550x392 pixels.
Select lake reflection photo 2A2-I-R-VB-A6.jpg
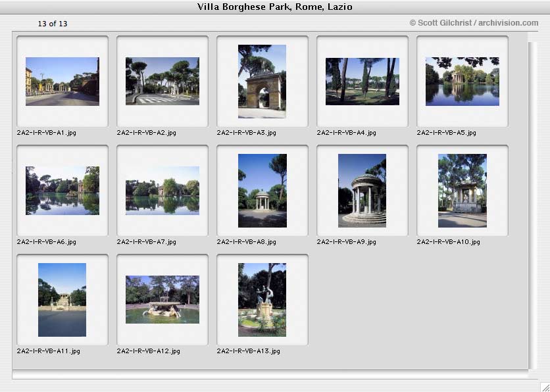tap(63, 190)
